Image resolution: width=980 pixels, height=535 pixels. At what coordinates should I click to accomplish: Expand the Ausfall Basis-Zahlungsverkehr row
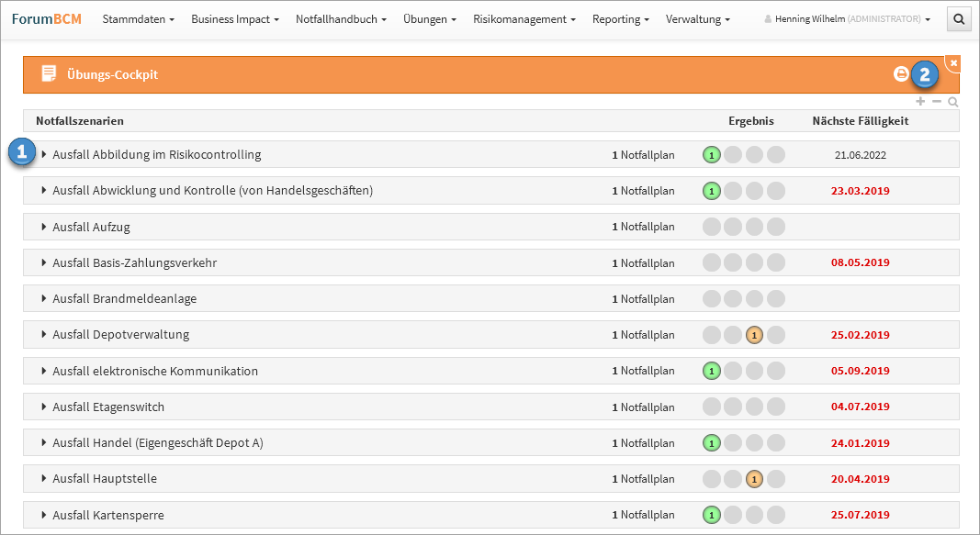tap(44, 262)
